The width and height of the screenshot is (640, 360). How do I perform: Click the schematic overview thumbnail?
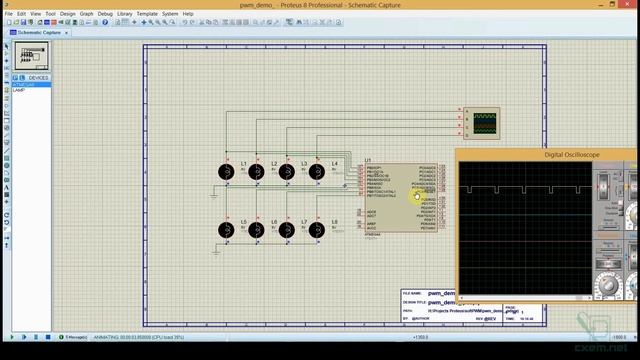tap(31, 56)
